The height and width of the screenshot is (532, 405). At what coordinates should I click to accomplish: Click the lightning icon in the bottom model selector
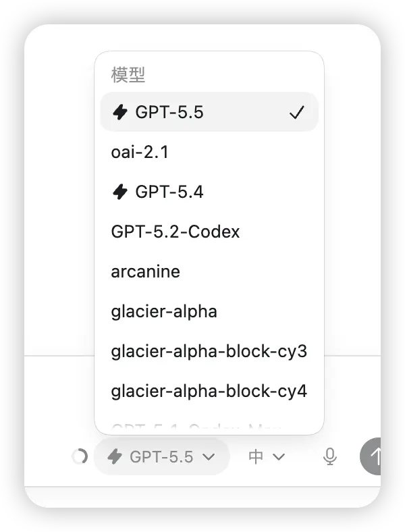click(115, 456)
